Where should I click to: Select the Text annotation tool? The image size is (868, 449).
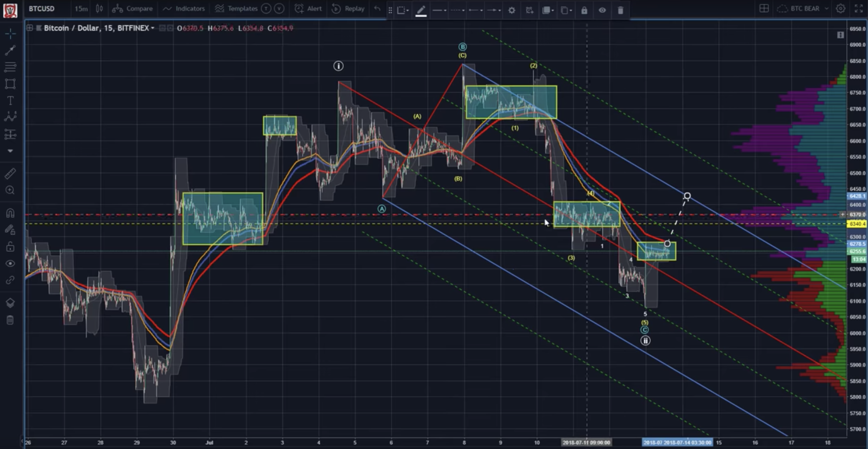10,100
